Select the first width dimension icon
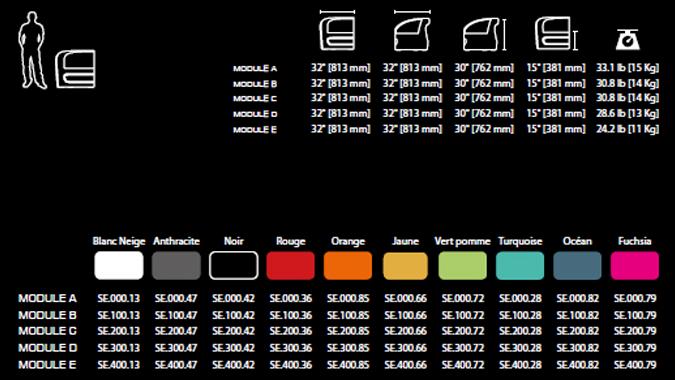The width and height of the screenshot is (675, 380). (338, 30)
